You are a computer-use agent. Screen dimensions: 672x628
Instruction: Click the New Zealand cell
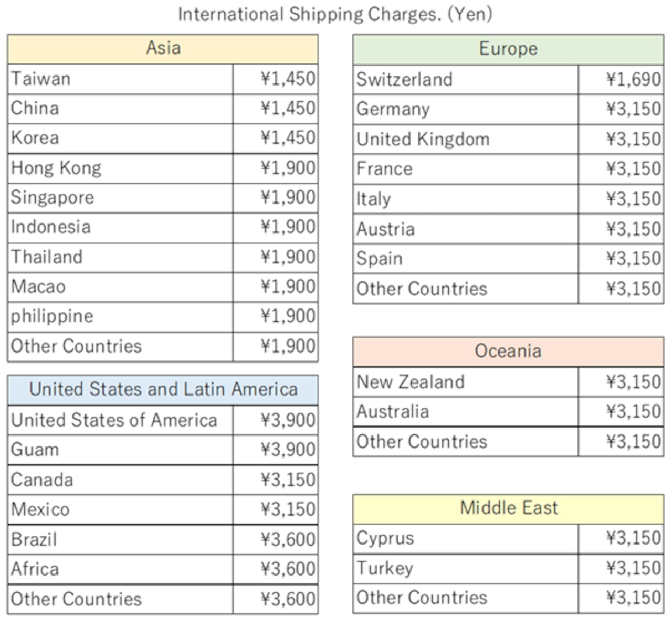[x=465, y=382]
